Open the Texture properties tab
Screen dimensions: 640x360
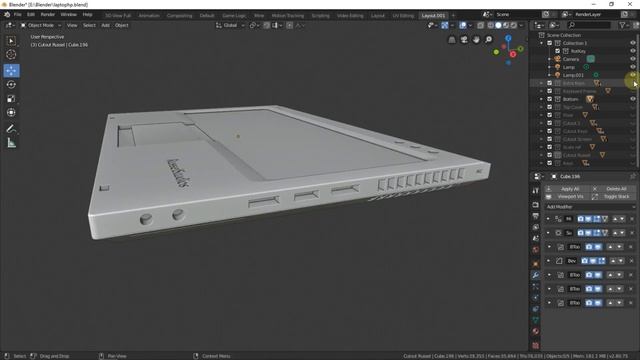click(536, 345)
